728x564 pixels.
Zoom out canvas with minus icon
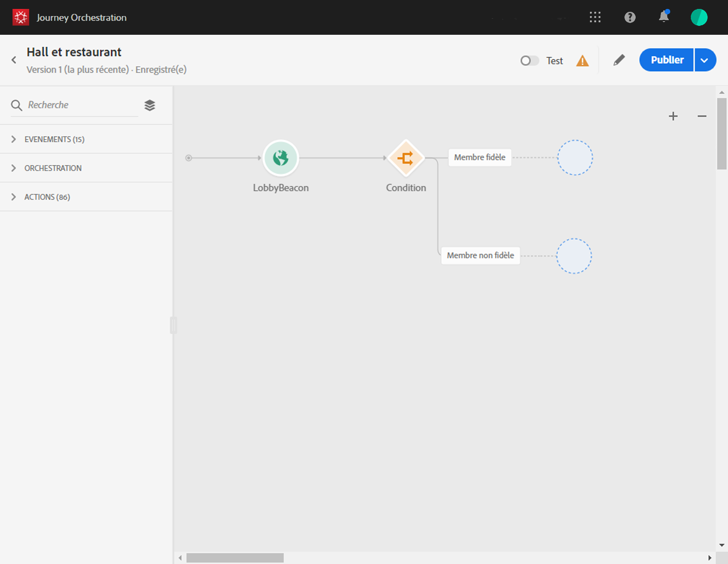(x=702, y=116)
